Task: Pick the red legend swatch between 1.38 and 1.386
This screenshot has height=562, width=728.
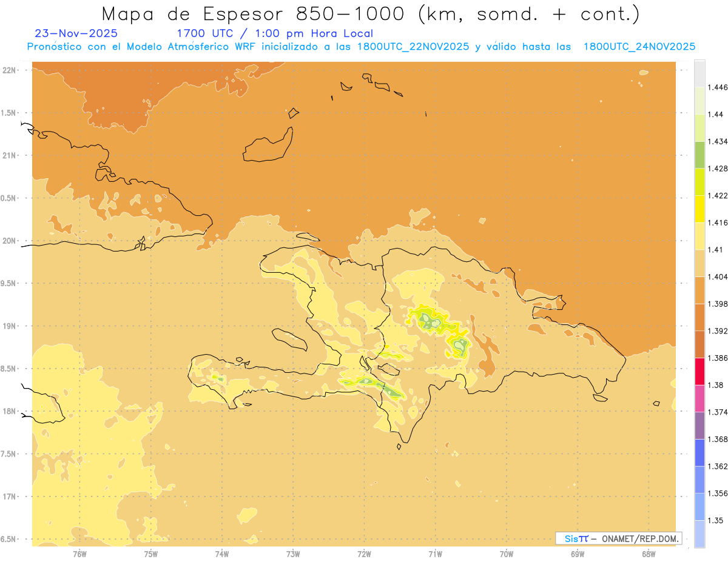Action: pos(699,371)
